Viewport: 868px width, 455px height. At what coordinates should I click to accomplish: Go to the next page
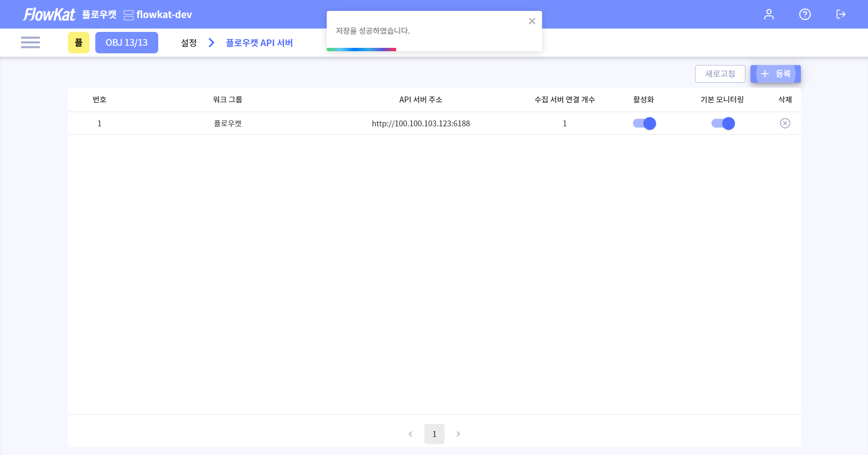pos(458,434)
